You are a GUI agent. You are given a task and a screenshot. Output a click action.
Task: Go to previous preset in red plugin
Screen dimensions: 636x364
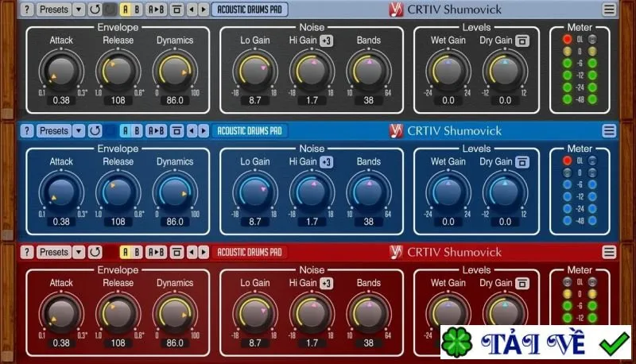click(192, 252)
